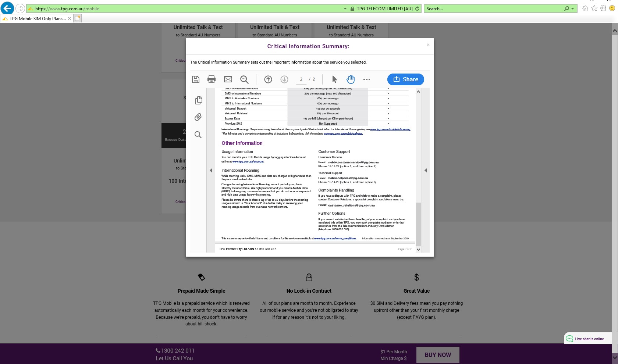618x364 pixels.
Task: Save the PDF with the floppy disk icon
Action: coord(196,79)
